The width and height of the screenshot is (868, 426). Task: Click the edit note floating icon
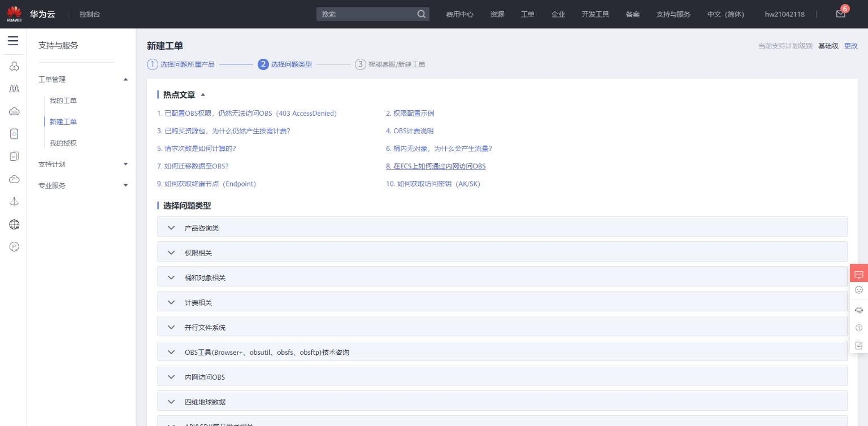[x=859, y=345]
